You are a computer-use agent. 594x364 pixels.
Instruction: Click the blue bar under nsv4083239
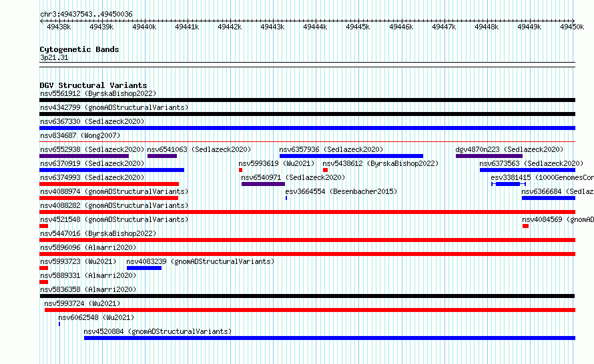pyautogui.click(x=144, y=268)
